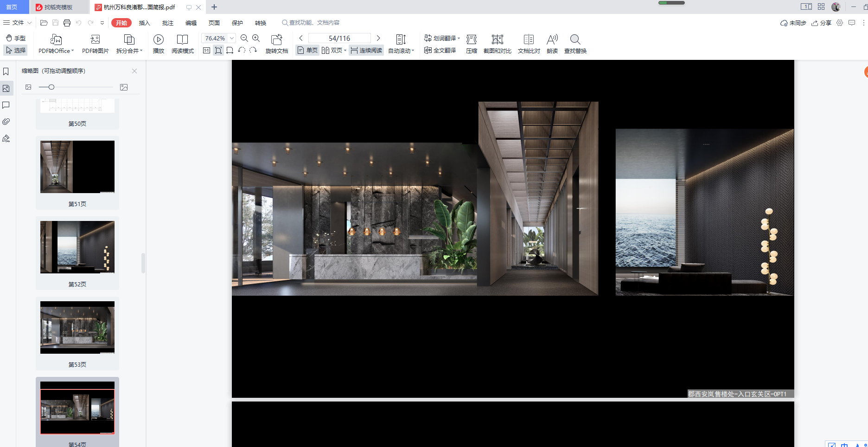The width and height of the screenshot is (868, 447).
Task: Open PDF转Office converter
Action: (56, 45)
